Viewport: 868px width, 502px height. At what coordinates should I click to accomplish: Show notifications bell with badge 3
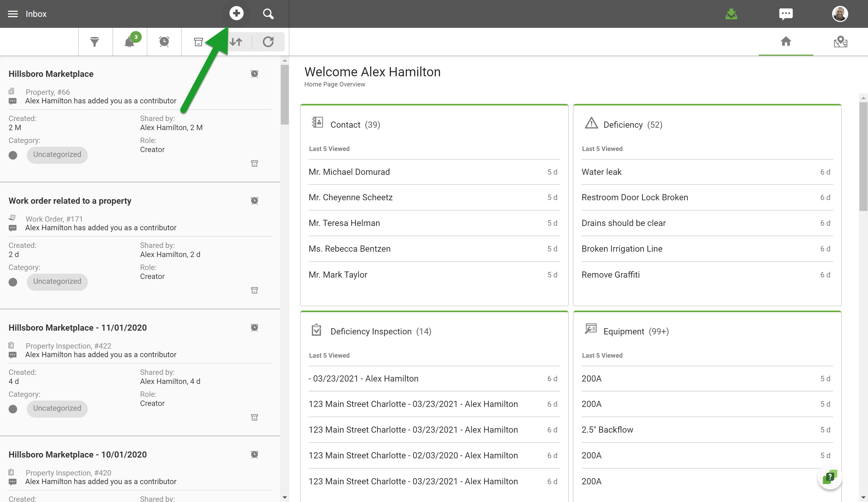pyautogui.click(x=129, y=42)
